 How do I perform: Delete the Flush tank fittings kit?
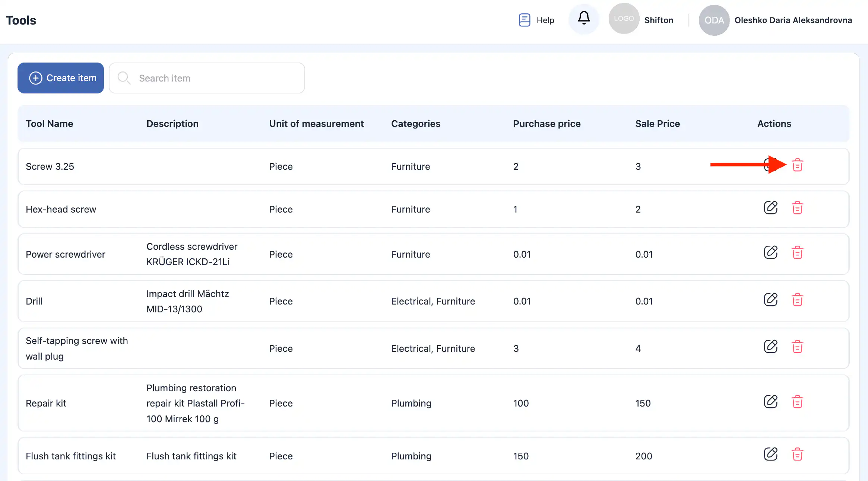[x=797, y=454]
